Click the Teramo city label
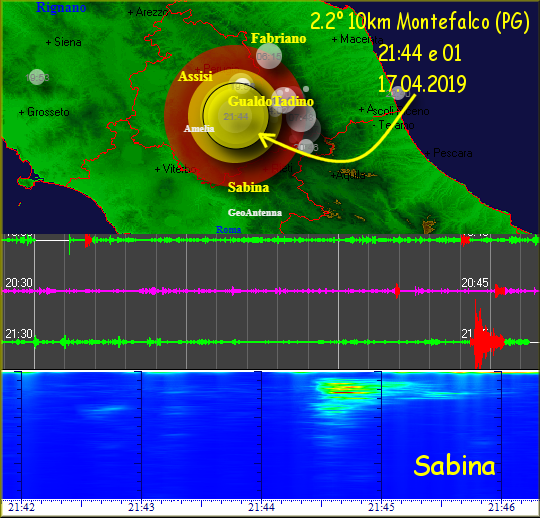Viewport: 540px width, 518px height. pyautogui.click(x=393, y=125)
